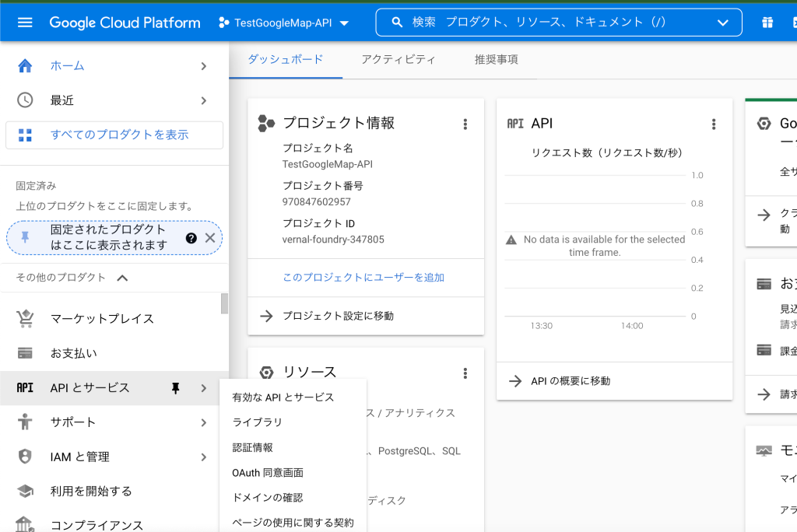Dismiss the pinned-products hint
797x532 pixels.
pos(210,238)
